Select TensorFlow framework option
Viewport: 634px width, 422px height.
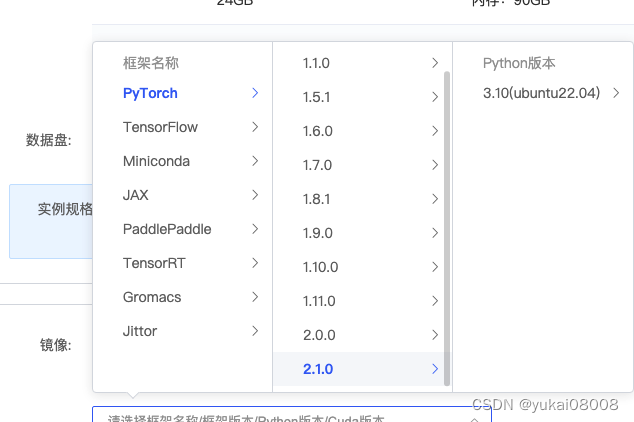pos(182,127)
